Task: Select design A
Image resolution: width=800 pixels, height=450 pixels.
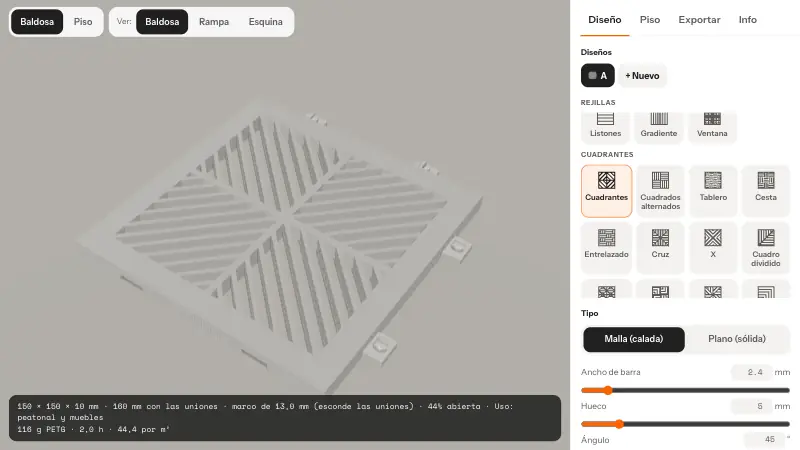Action: click(597, 76)
